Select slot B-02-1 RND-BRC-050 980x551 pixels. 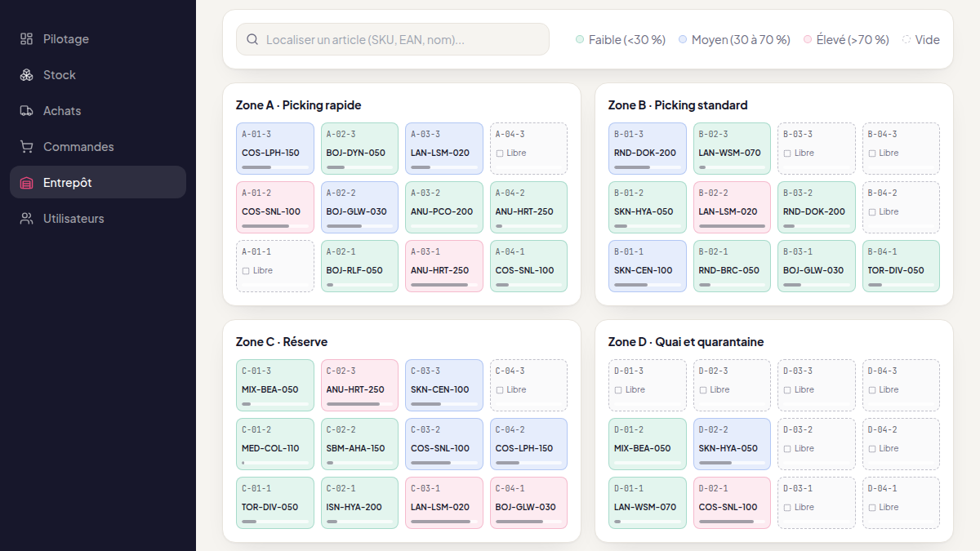click(x=732, y=266)
